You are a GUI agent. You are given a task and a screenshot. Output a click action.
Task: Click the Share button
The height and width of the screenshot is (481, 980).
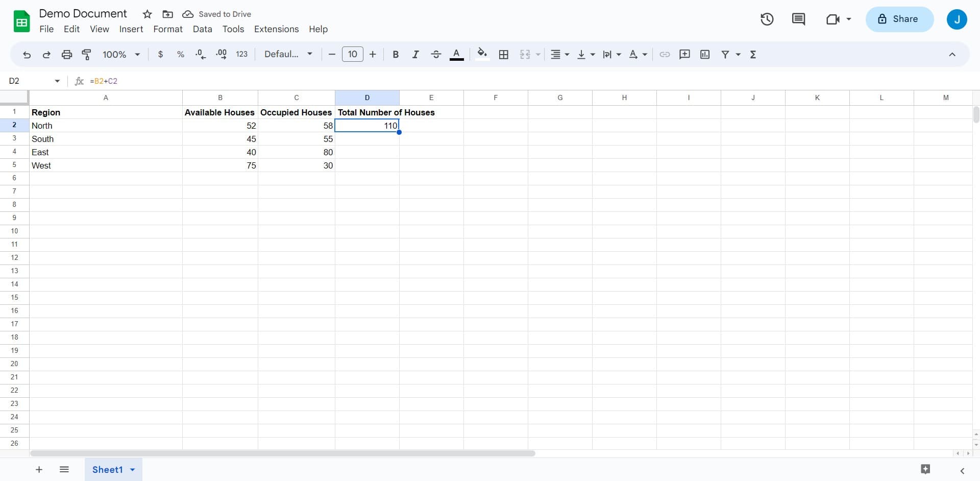coord(899,19)
